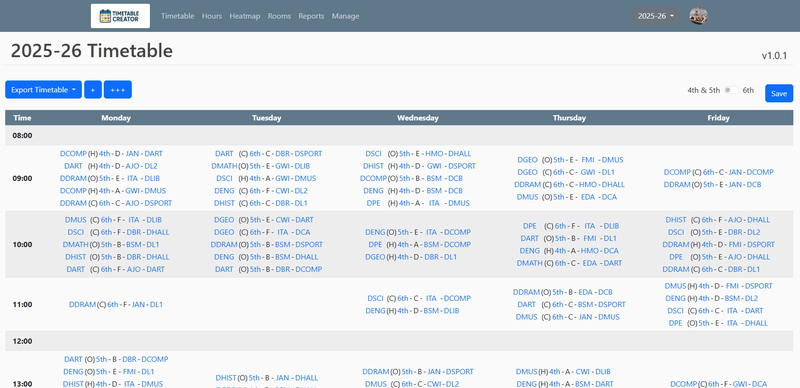Open DSCI subject in Monday 10:00 slot
The image size is (800, 388).
(x=76, y=232)
